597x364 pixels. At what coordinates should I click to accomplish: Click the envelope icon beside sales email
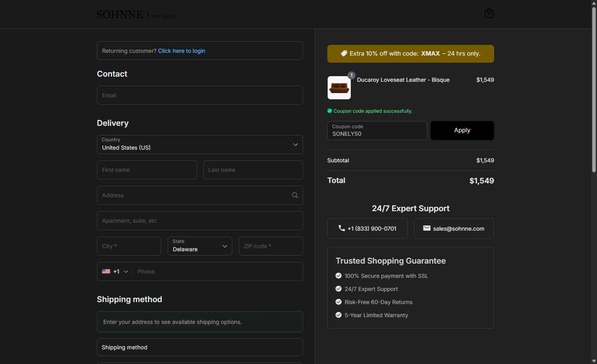pos(427,228)
